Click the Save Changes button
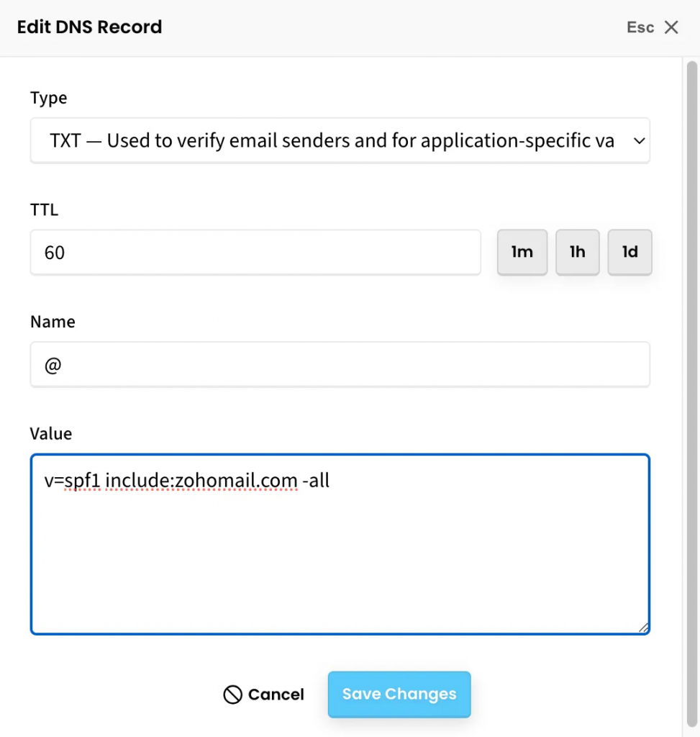Viewport: 700px width, 737px height. pos(399,695)
